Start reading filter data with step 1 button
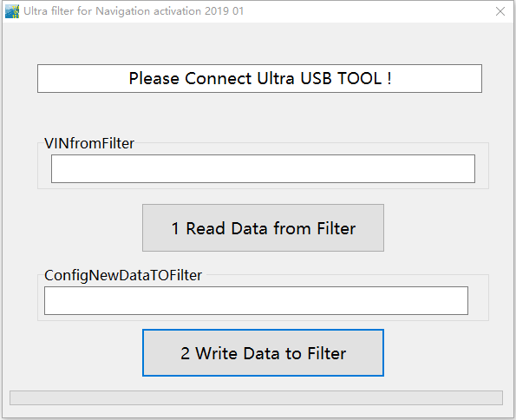516x420 pixels. click(263, 228)
